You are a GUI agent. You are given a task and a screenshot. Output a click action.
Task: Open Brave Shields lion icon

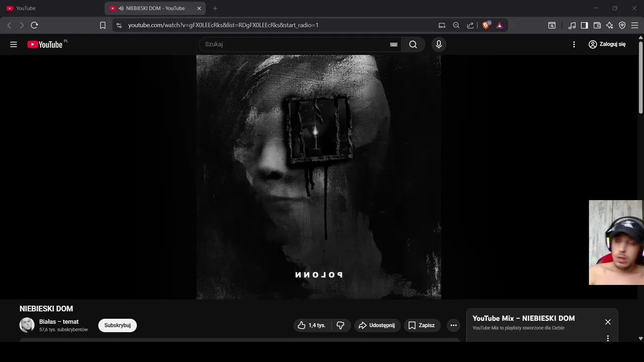point(486,25)
